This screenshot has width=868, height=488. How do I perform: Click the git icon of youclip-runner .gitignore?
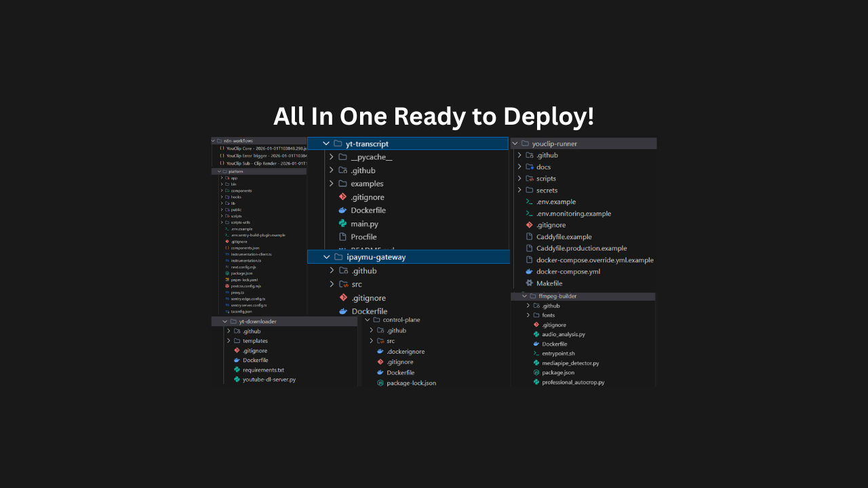pyautogui.click(x=529, y=225)
